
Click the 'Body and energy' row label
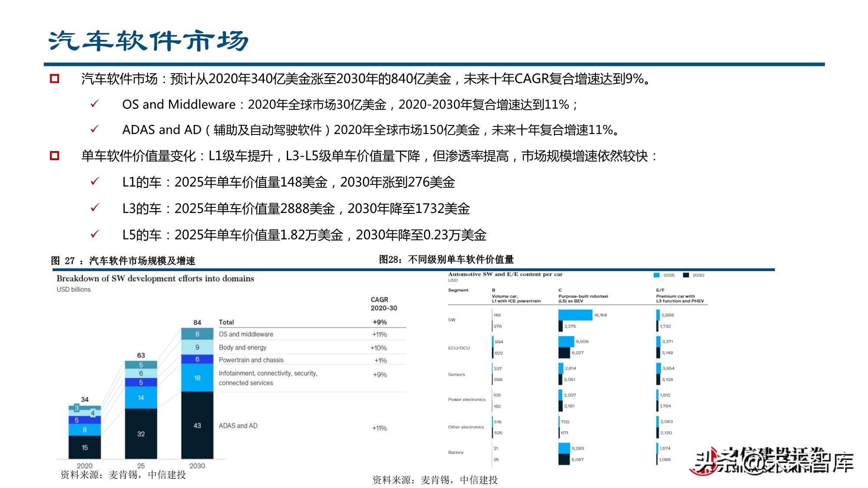click(x=243, y=347)
